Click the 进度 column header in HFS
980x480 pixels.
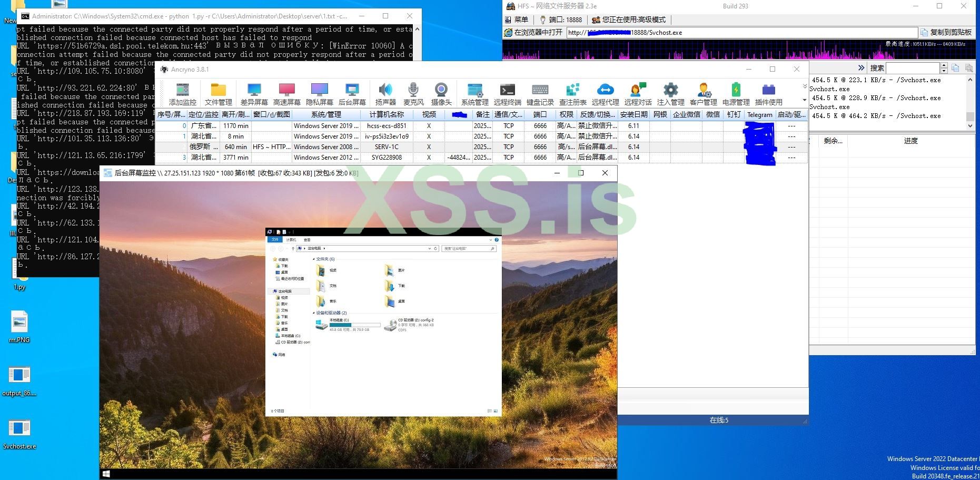(x=910, y=141)
